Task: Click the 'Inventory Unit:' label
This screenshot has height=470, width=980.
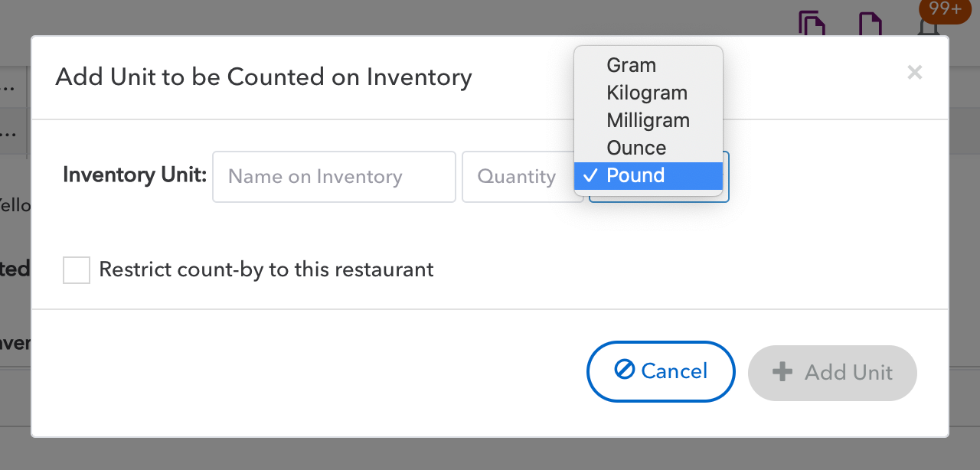Action: point(135,175)
